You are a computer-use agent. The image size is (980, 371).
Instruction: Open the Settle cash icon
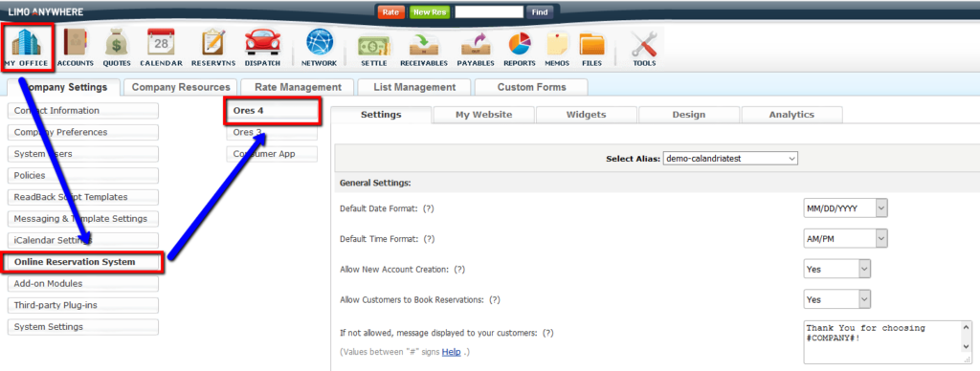click(374, 47)
